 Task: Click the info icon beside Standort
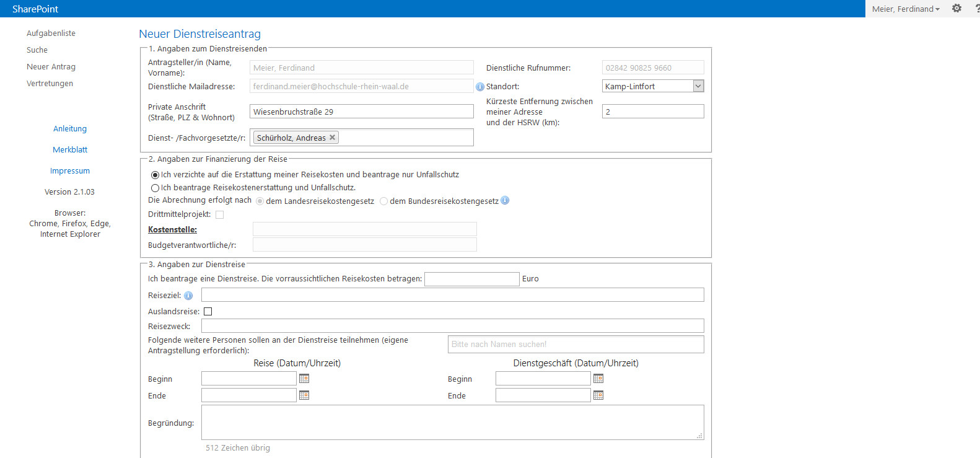[x=479, y=87]
